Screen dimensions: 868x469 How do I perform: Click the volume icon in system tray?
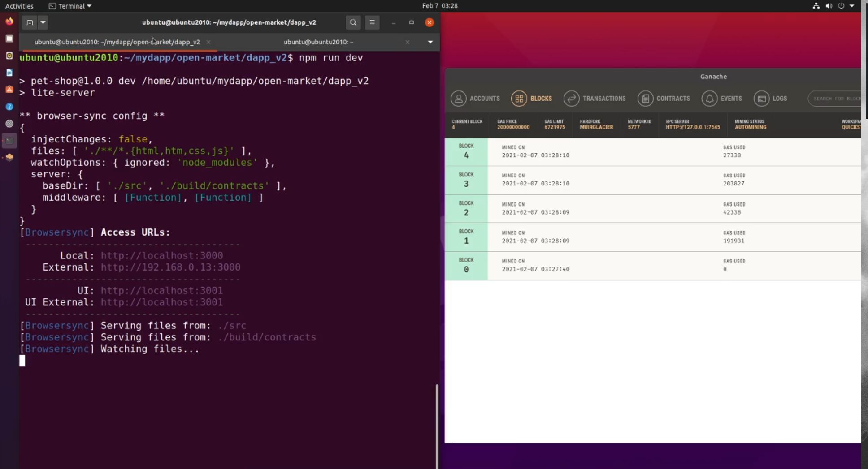829,6
